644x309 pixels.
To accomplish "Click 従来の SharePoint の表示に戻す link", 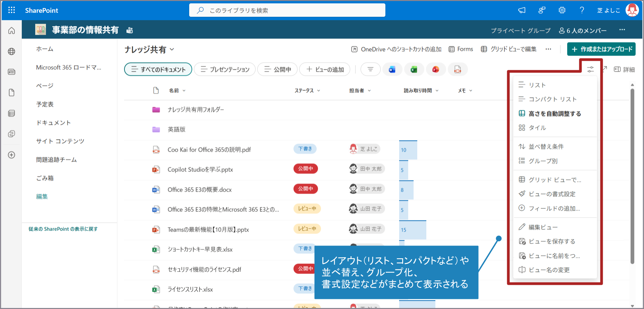I will pos(63,229).
